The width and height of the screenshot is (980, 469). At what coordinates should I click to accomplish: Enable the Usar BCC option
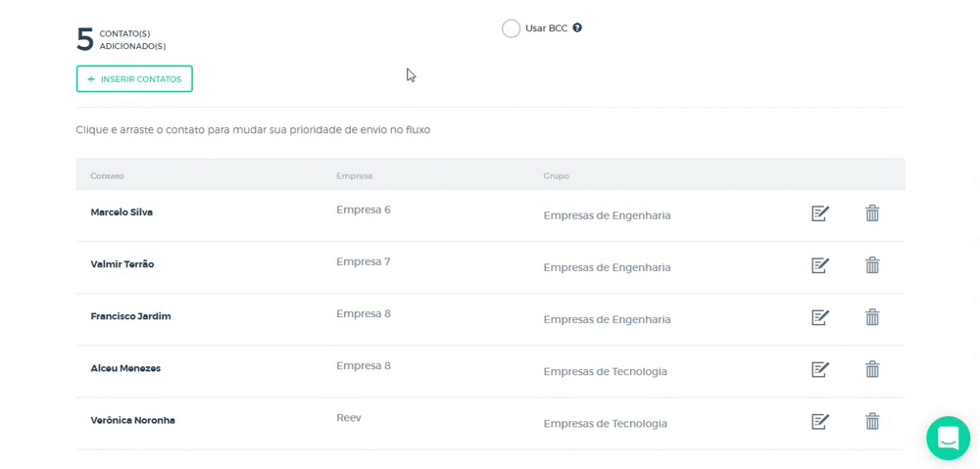[x=511, y=28]
